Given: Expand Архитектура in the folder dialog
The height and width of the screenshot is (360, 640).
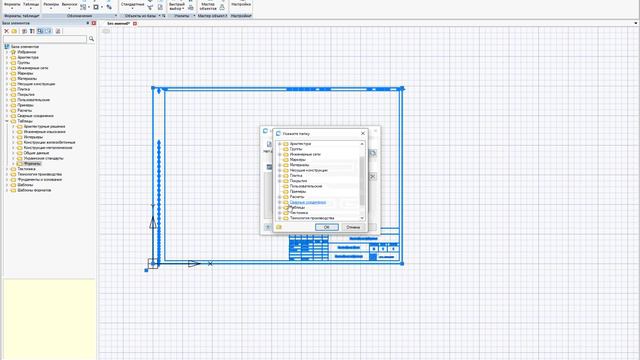Looking at the screenshot, I should point(280,144).
